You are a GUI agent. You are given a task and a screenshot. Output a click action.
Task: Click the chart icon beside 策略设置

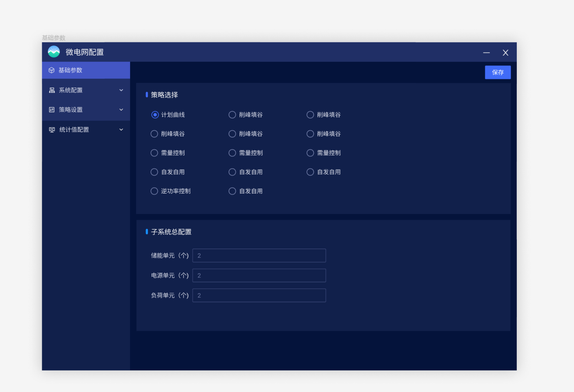click(52, 110)
